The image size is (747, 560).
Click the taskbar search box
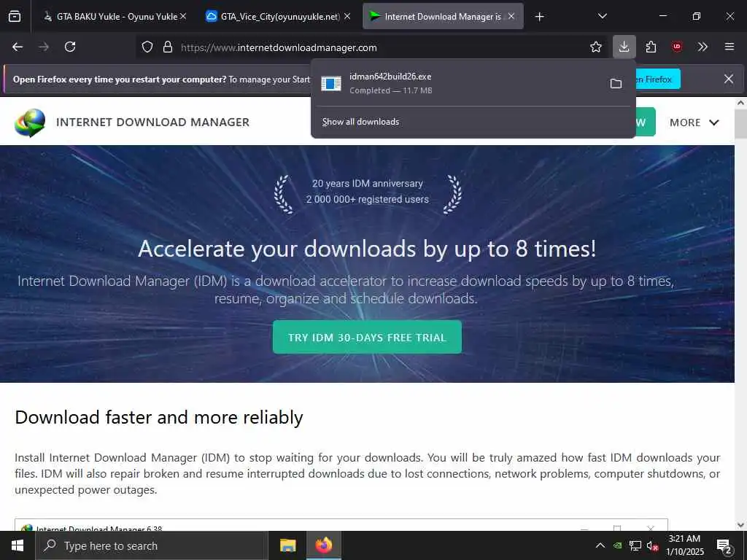[x=152, y=545]
